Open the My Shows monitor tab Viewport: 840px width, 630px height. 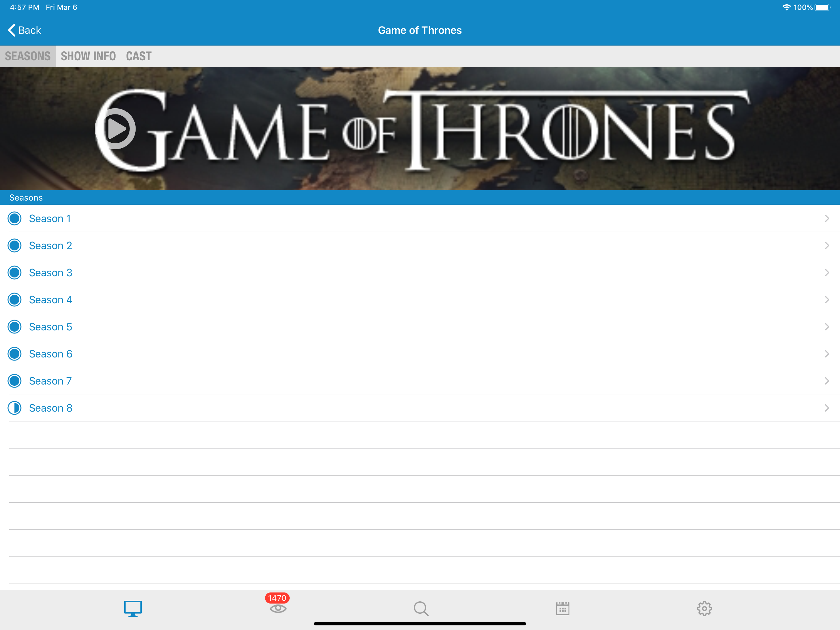[x=133, y=608]
